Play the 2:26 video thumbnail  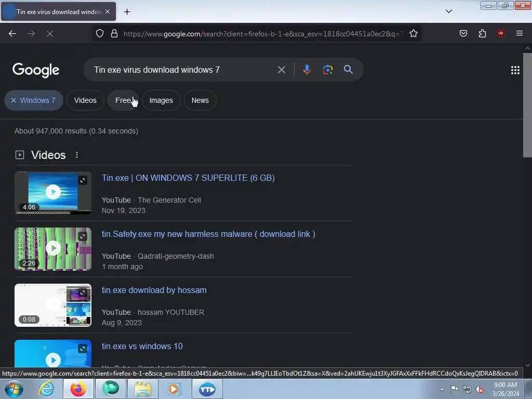click(53, 249)
